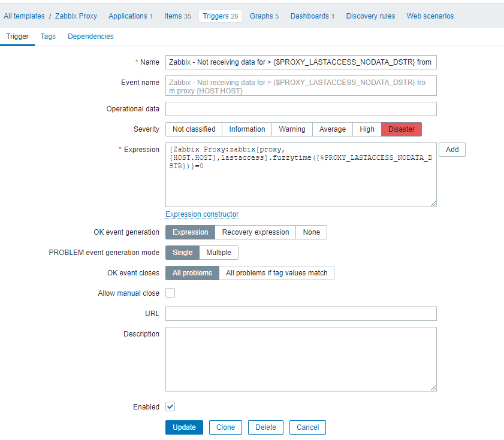This screenshot has width=504, height=440.
Task: Click the Update button
Action: tap(184, 427)
